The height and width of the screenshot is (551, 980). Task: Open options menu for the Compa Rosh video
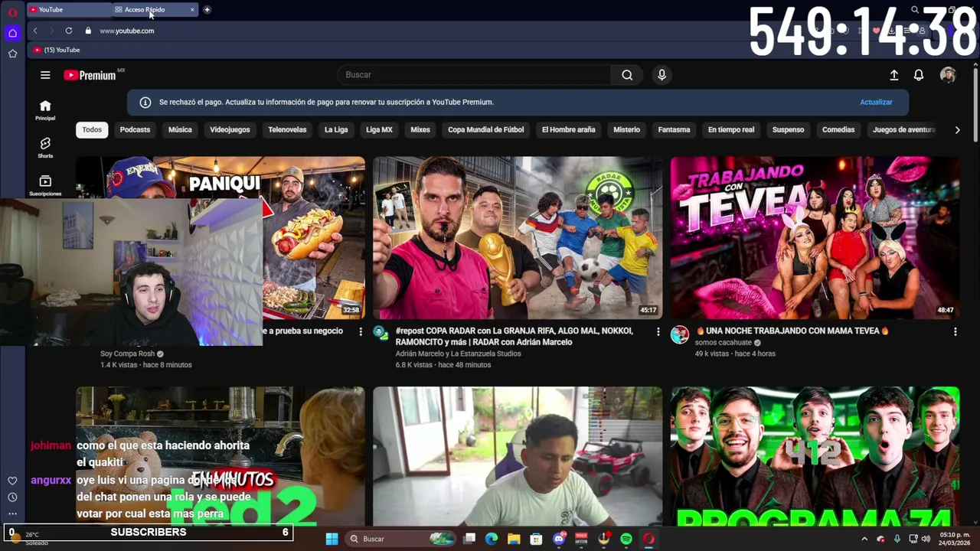tap(361, 331)
